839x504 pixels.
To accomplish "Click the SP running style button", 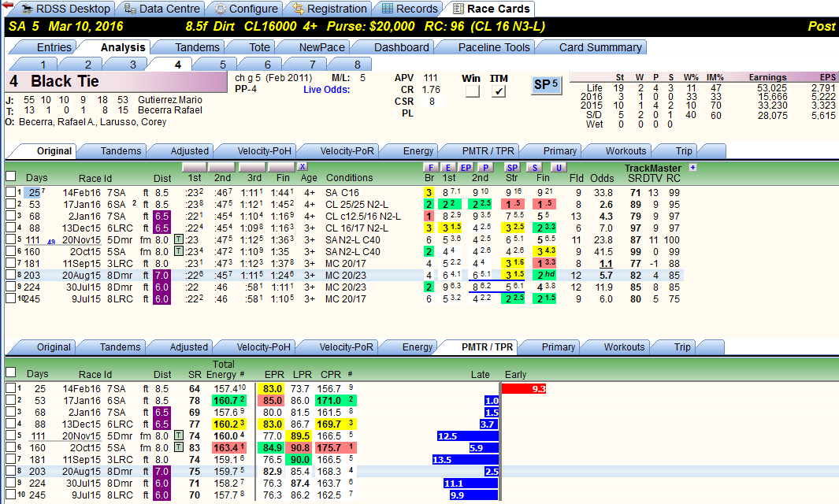I will 512,168.
